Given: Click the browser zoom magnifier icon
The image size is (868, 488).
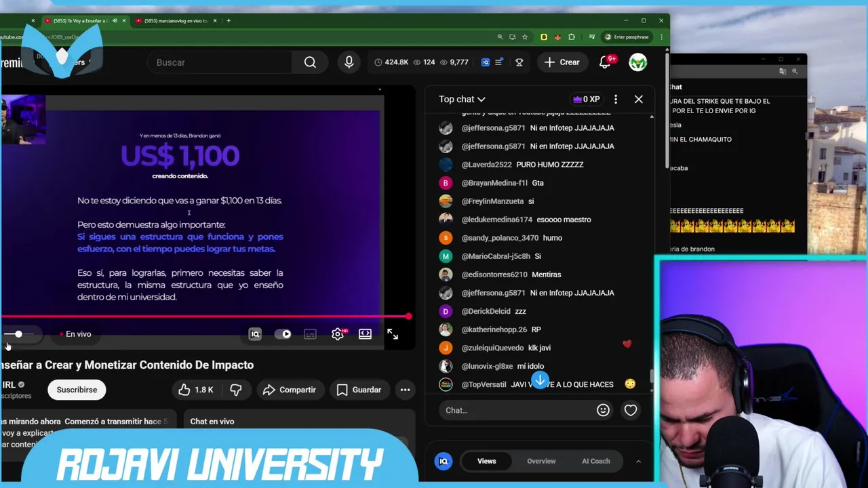Looking at the screenshot, I should (500, 37).
